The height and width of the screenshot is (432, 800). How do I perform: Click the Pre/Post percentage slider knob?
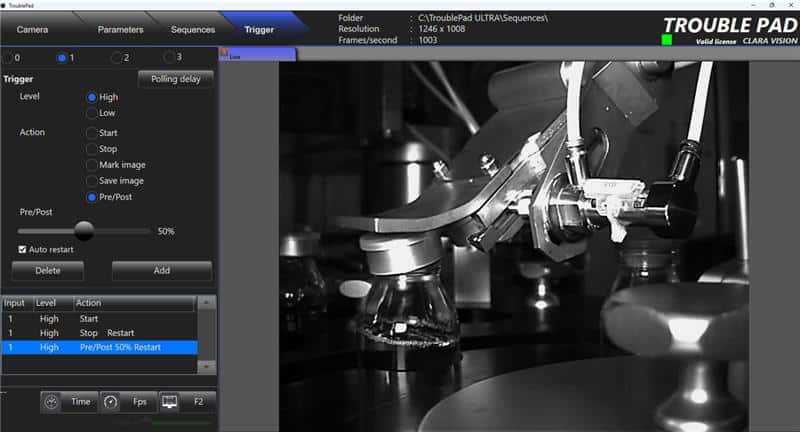click(84, 231)
